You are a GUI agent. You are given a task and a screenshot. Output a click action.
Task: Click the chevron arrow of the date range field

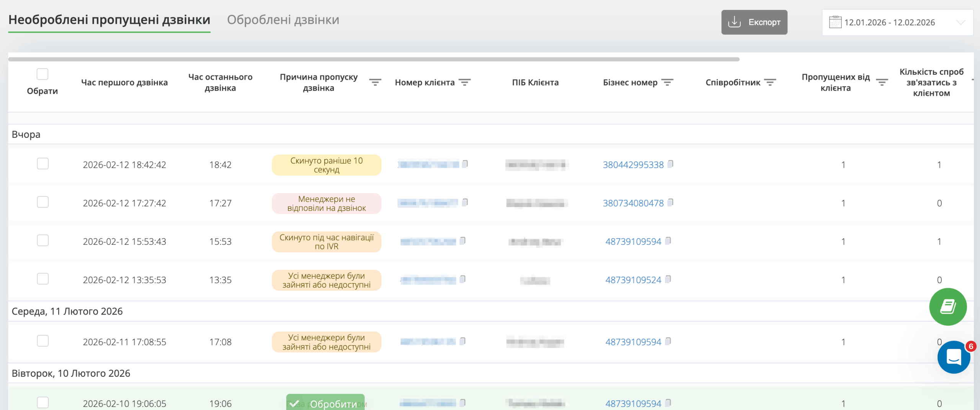(x=960, y=23)
